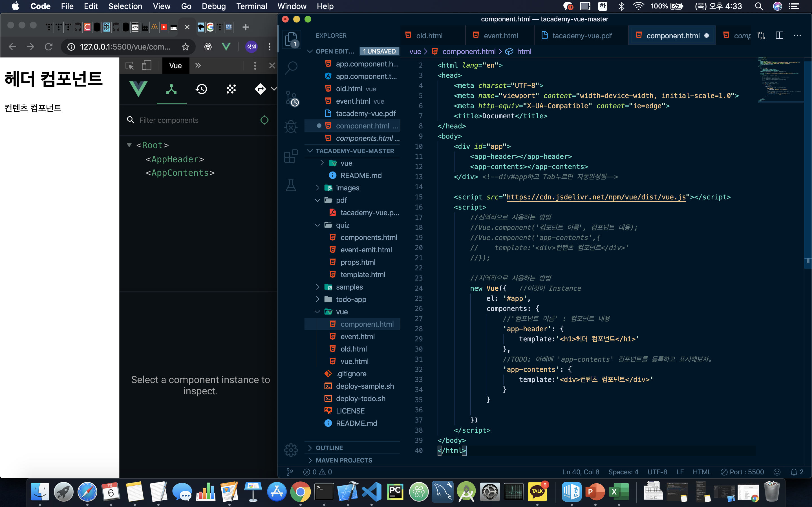
Task: Collapse the Root node in component tree
Action: coord(129,145)
